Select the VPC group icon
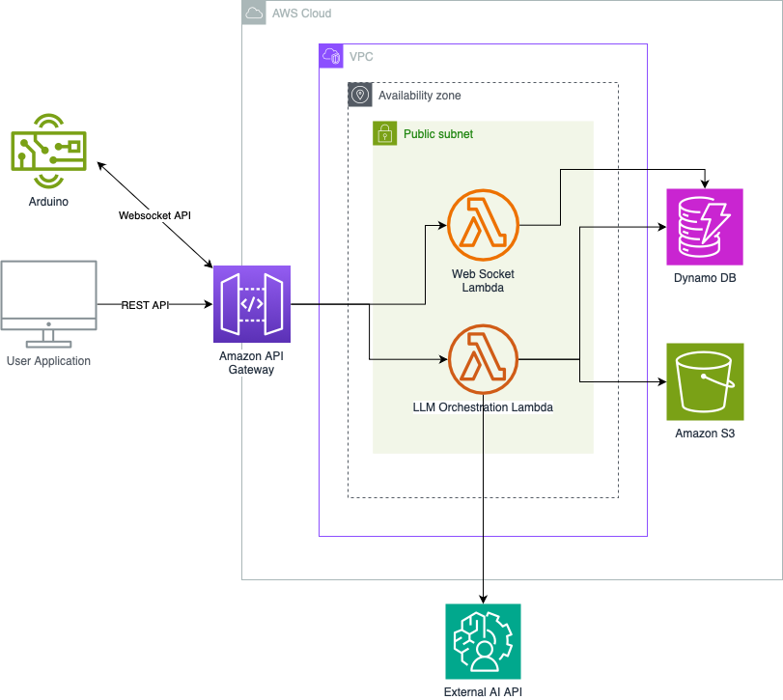The height and width of the screenshot is (700, 783). point(331,56)
